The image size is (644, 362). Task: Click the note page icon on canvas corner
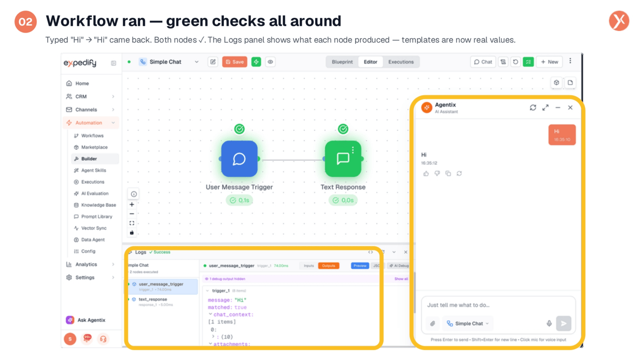pyautogui.click(x=570, y=82)
